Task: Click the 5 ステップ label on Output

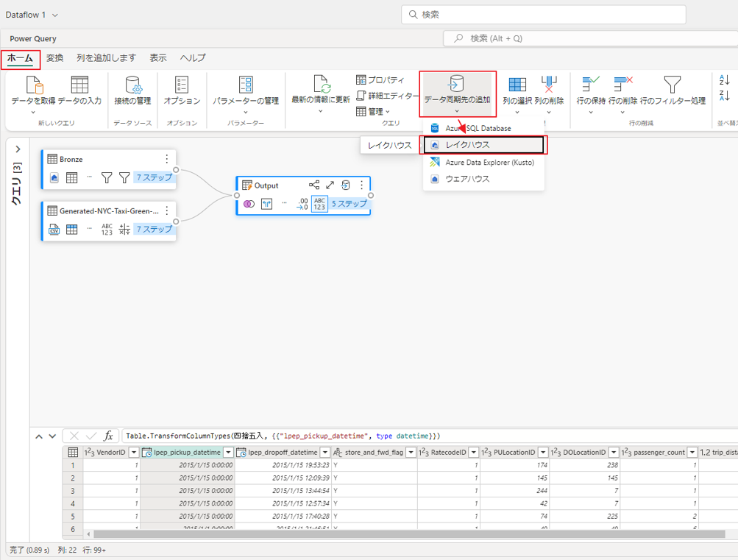Action: coord(349,204)
